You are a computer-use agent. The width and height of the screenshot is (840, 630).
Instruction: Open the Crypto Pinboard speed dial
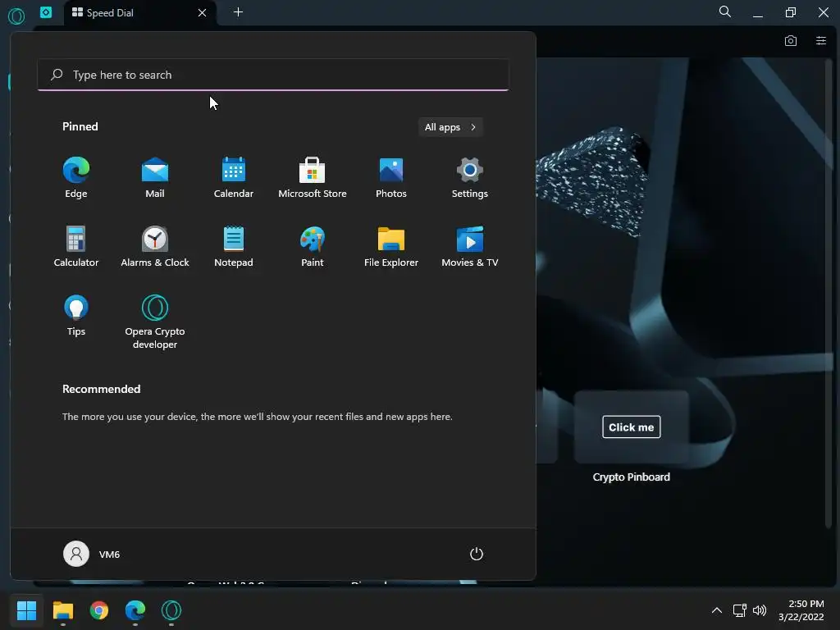[631, 437]
